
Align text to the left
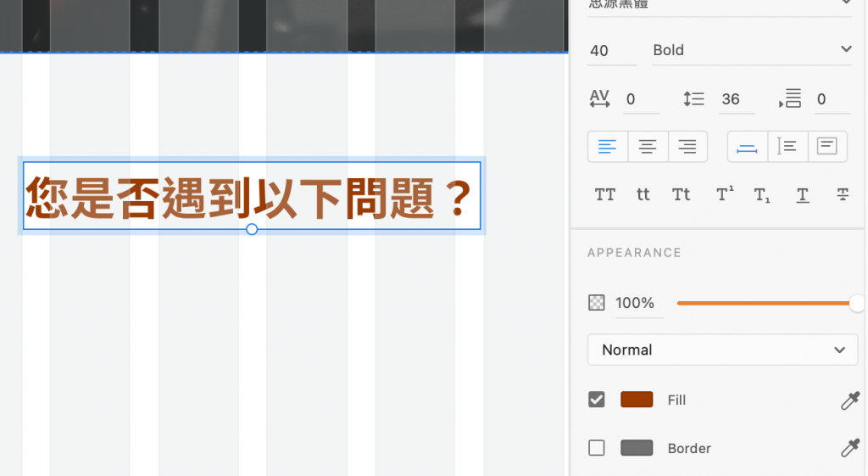pos(607,147)
